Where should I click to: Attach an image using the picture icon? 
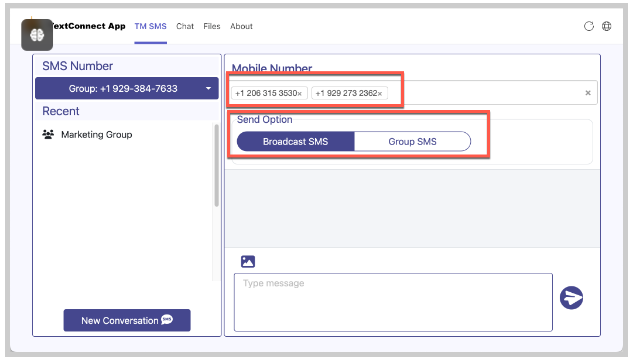248,262
